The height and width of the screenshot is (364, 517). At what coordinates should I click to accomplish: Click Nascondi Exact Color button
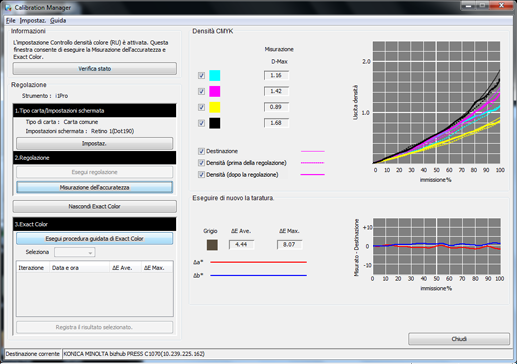tap(95, 206)
